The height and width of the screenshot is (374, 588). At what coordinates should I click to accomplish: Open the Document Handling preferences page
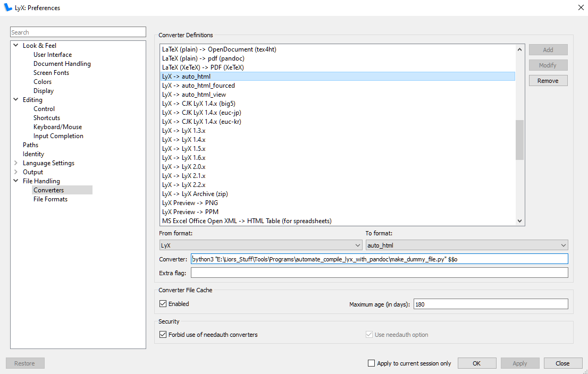pos(62,64)
